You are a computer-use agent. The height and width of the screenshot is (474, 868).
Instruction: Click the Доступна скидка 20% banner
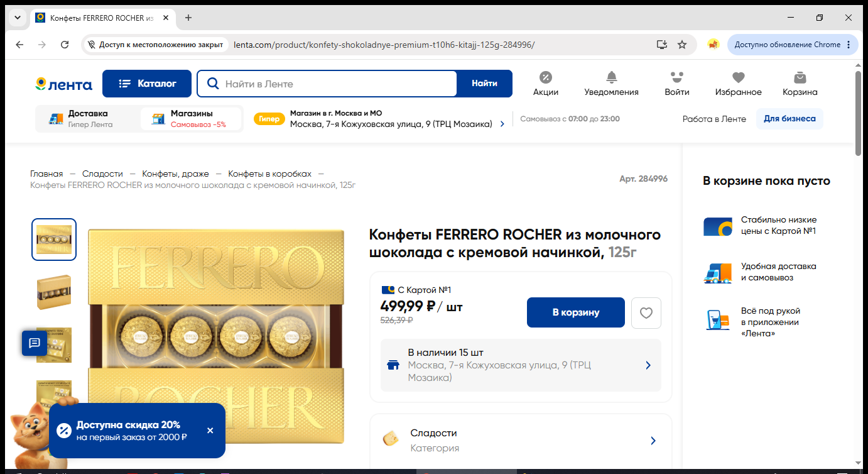click(137, 431)
